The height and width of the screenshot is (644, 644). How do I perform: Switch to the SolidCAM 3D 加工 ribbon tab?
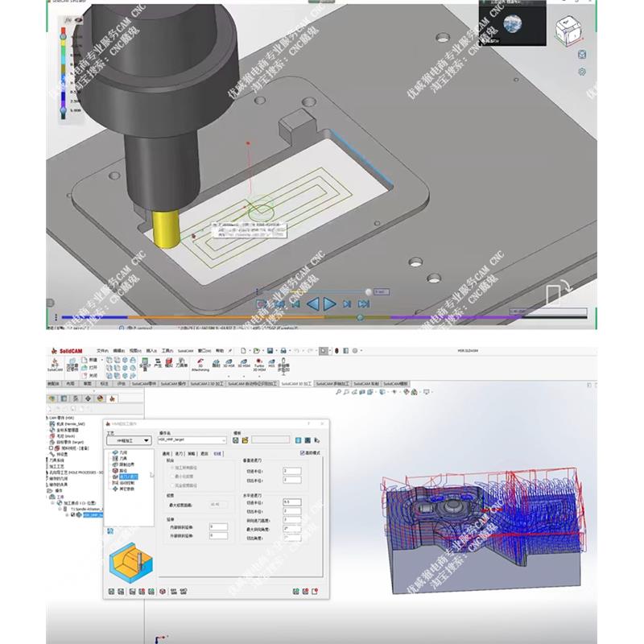tap(296, 384)
